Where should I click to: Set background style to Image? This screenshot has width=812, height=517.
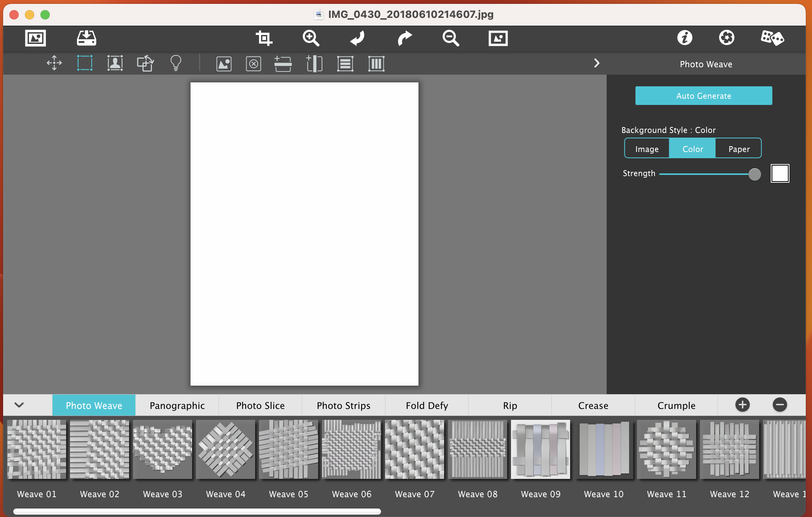coord(647,149)
